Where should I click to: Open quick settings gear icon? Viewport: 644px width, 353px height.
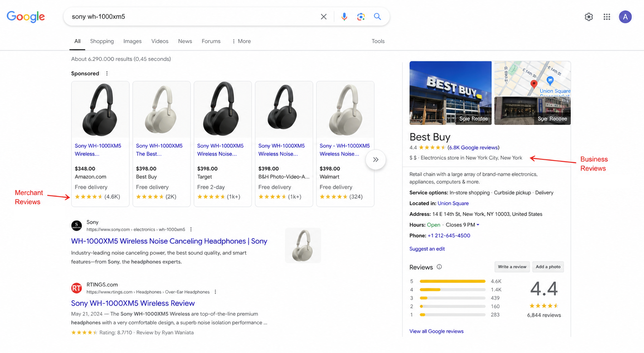pyautogui.click(x=588, y=17)
